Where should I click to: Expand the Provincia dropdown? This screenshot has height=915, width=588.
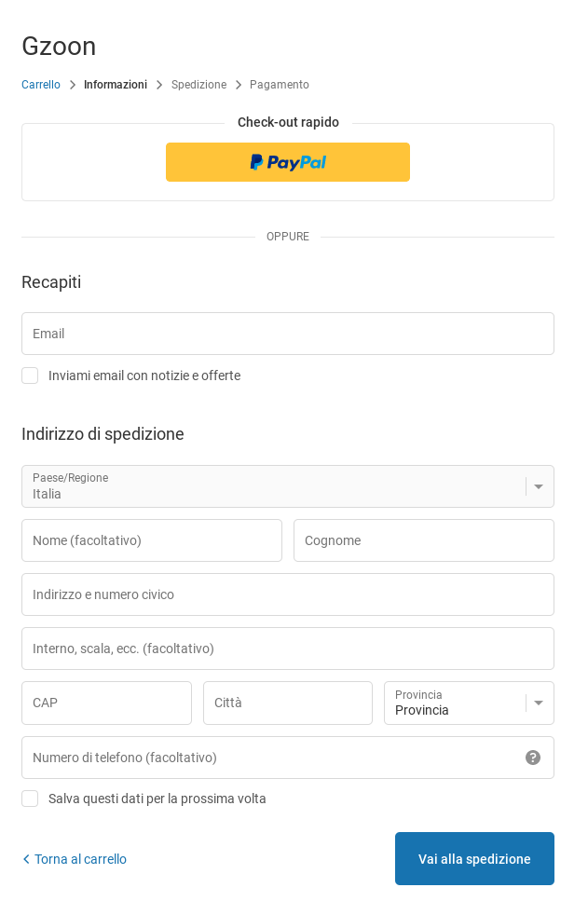[x=469, y=703]
